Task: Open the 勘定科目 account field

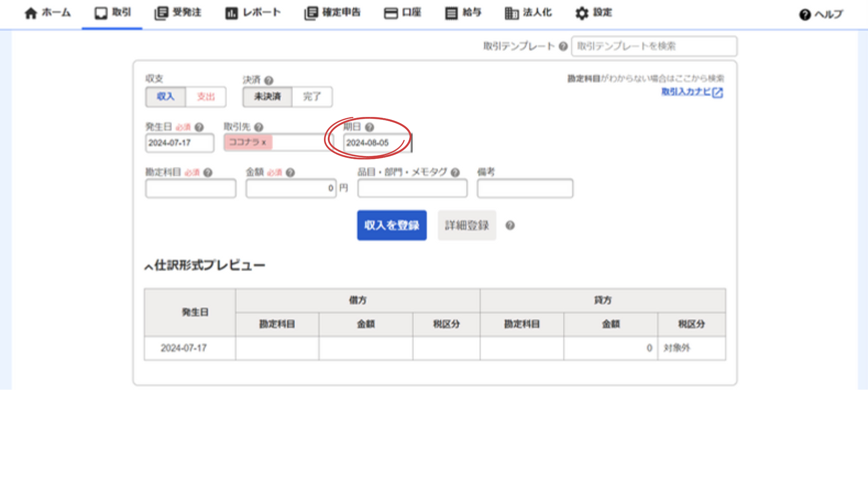Action: point(191,189)
